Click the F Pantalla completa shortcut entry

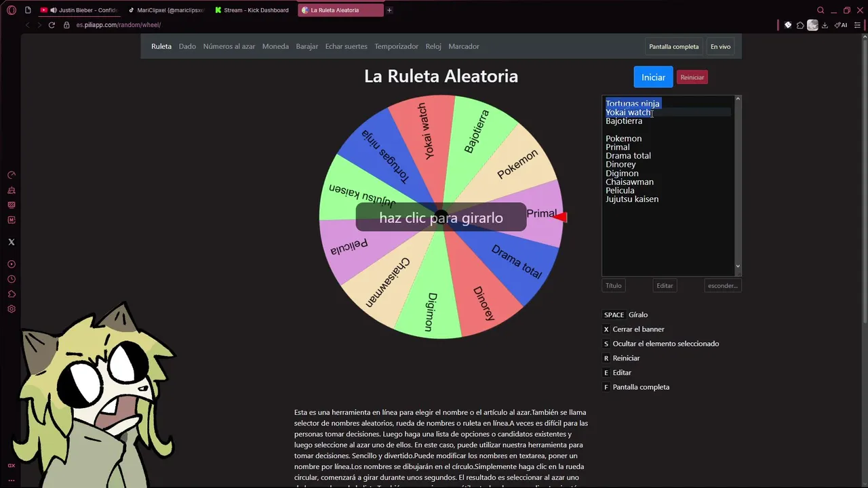pyautogui.click(x=636, y=387)
